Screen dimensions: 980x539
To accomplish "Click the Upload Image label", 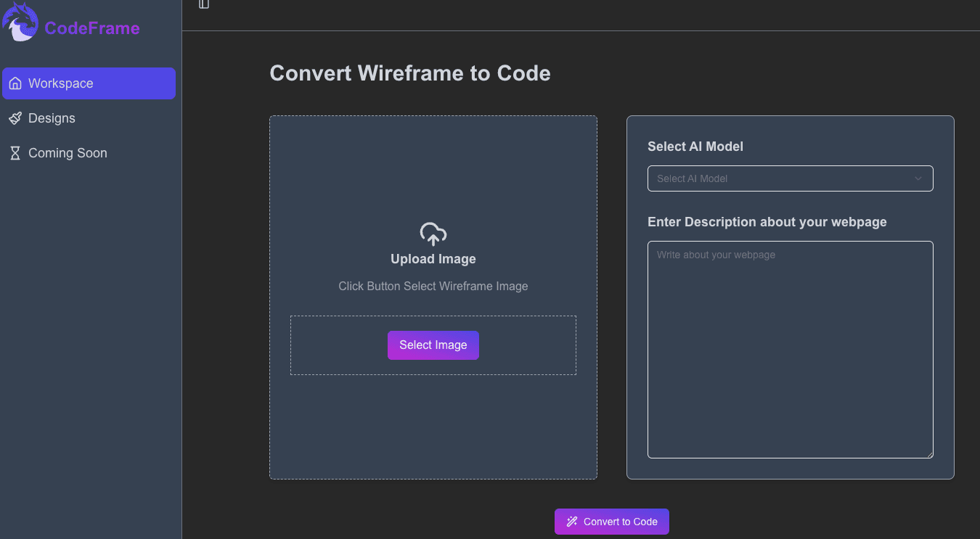I will (433, 259).
